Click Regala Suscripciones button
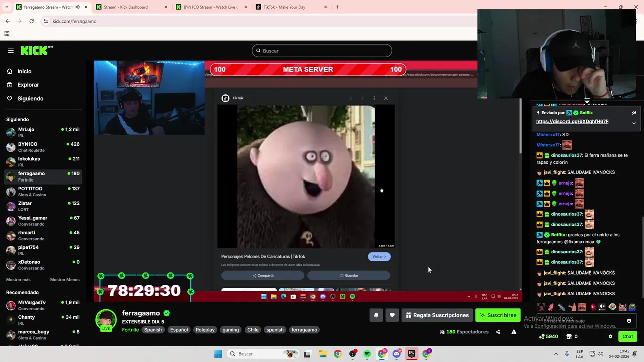644x362 pixels. pos(437,315)
